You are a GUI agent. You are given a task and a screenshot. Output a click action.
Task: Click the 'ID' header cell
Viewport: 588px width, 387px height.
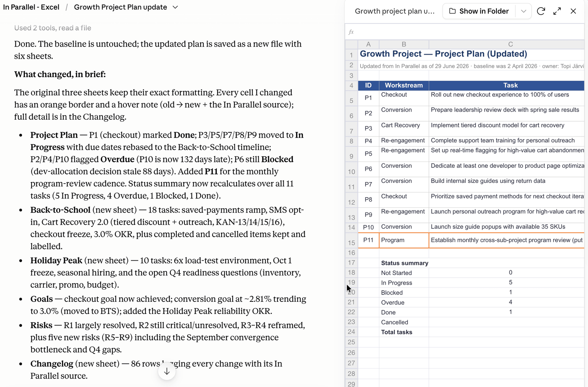point(369,85)
